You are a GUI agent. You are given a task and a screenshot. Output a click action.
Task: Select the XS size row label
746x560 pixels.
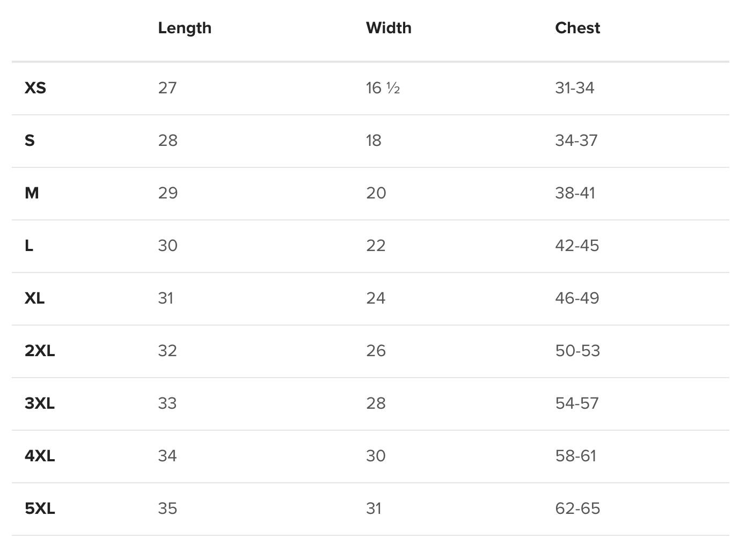35,88
